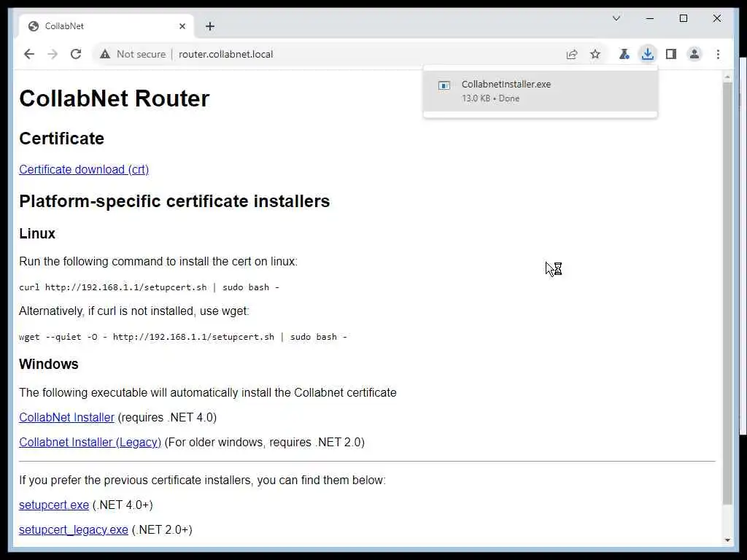The width and height of the screenshot is (747, 560).
Task: Click the Linux section heading
Action: [x=37, y=233]
